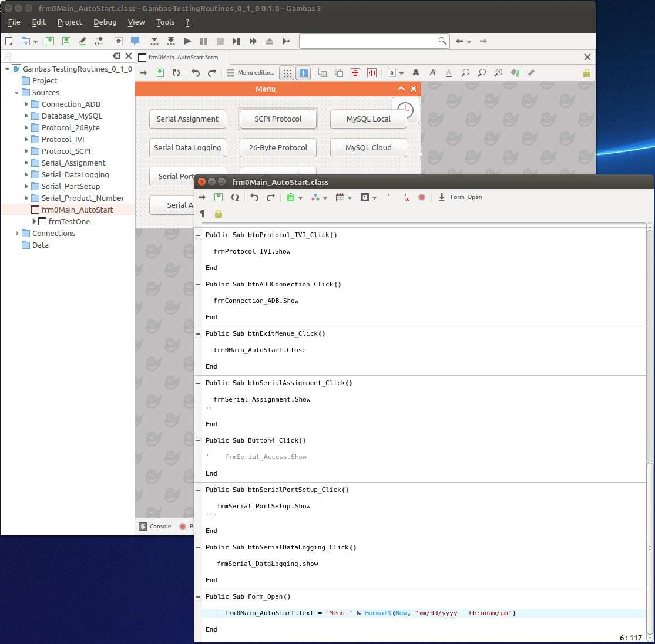The width and height of the screenshot is (655, 644).
Task: Toggle the lock icon in code editor toolbar
Action: coord(219,214)
